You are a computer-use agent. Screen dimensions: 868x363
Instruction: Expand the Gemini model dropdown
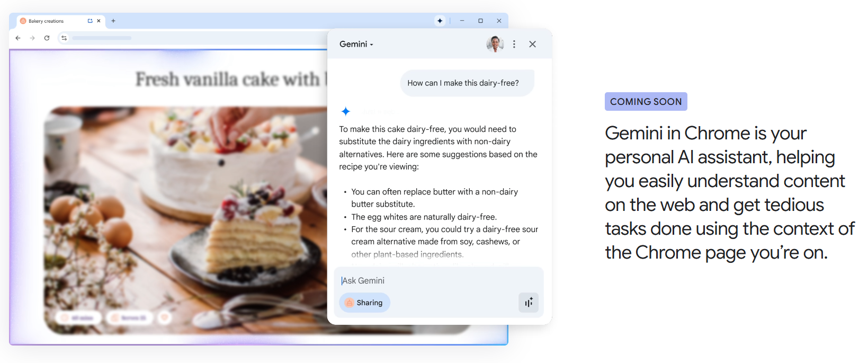pos(356,44)
